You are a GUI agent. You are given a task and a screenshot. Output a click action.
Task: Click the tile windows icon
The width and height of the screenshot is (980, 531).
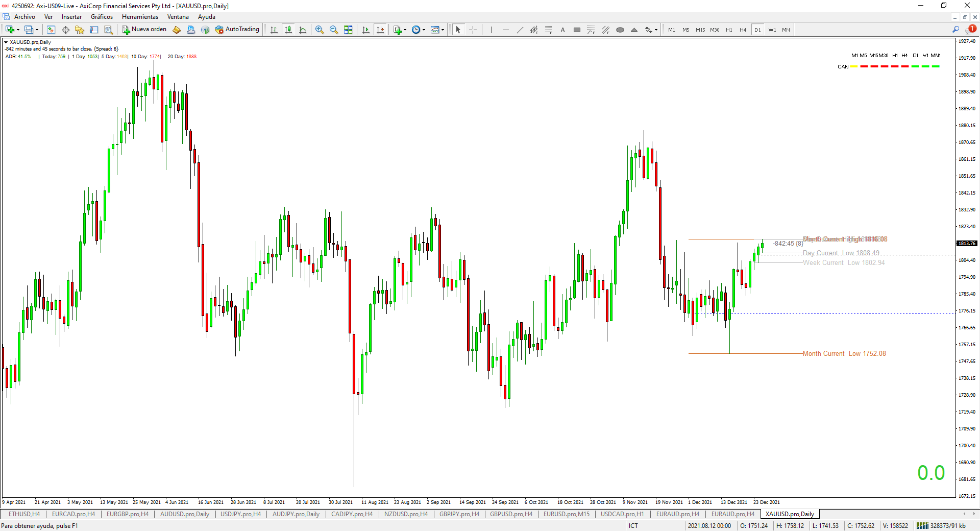tap(348, 30)
